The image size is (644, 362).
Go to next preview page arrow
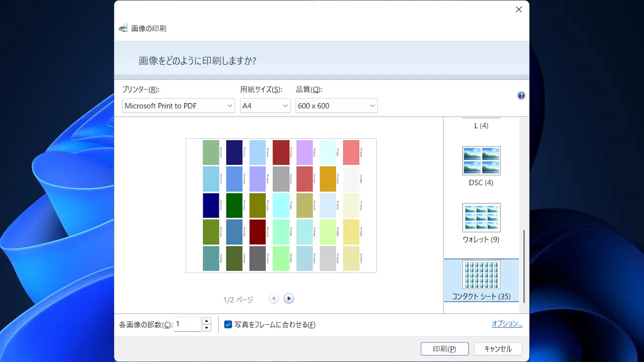[x=288, y=299]
